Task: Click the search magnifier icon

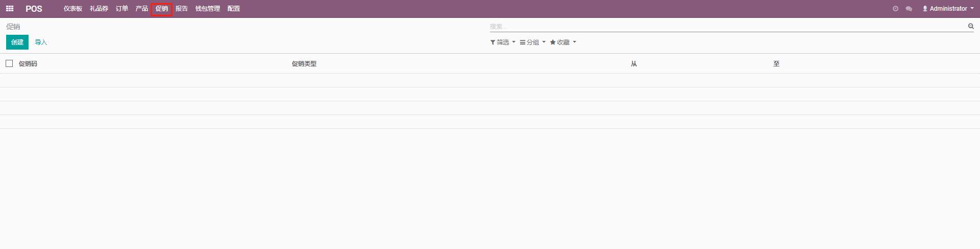Action: click(971, 26)
